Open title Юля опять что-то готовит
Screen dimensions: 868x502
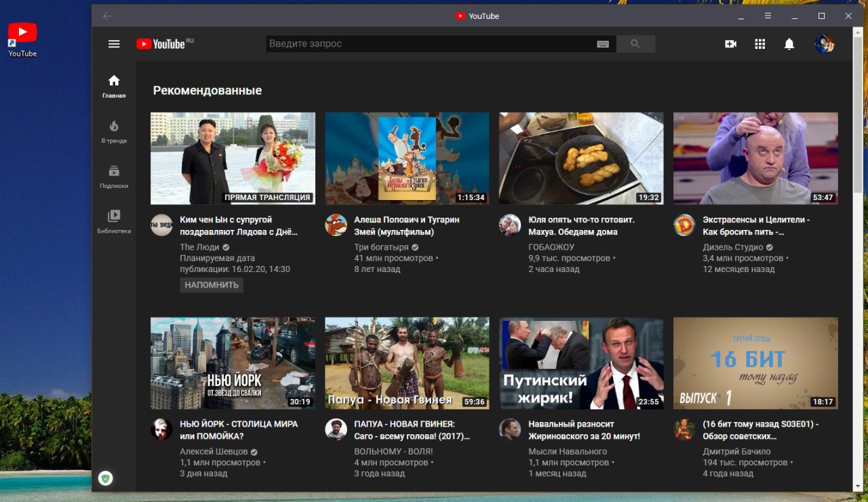[x=581, y=226]
